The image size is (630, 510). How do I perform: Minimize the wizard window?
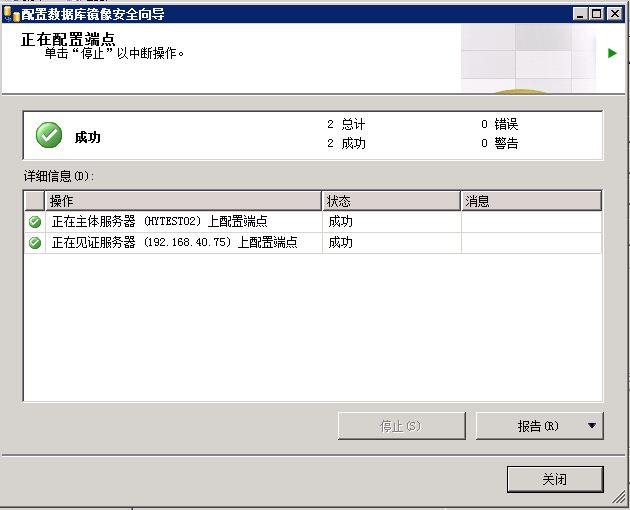[580, 14]
